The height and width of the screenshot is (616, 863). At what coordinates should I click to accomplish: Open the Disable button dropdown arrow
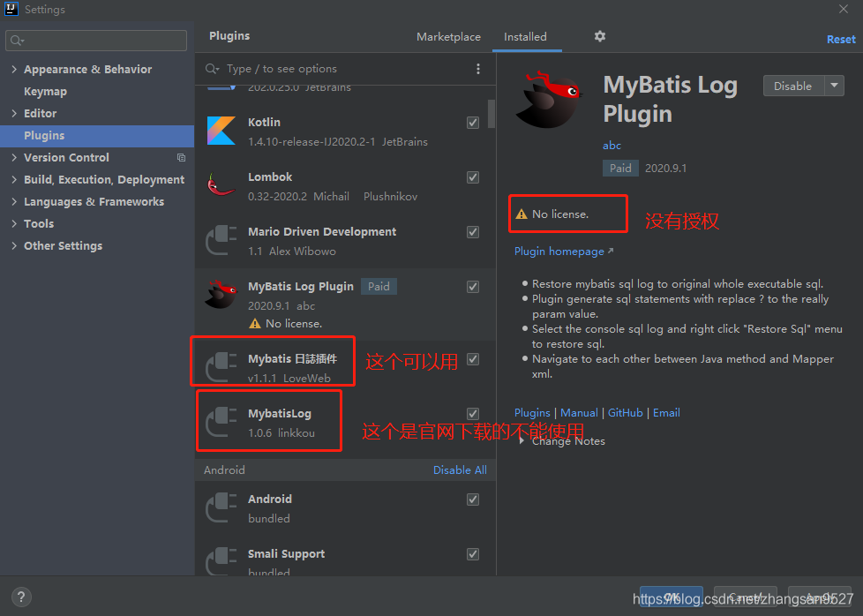click(x=833, y=86)
